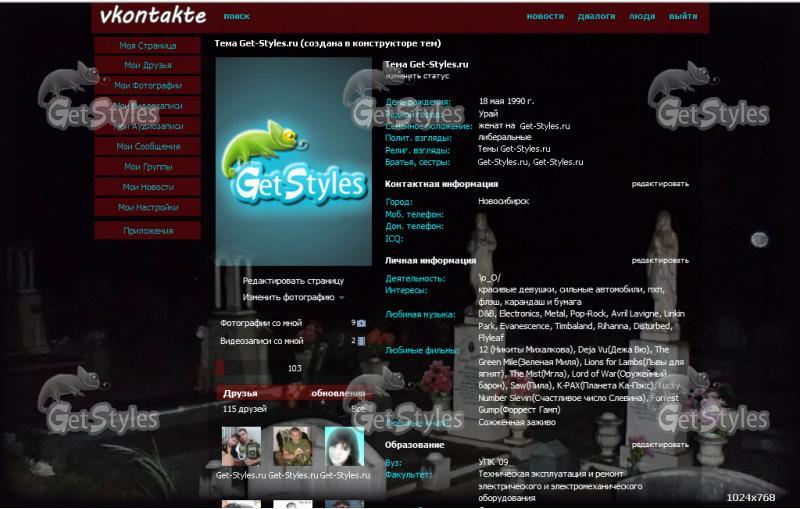800x509 pixels.
Task: Log out via выйти
Action: coord(683,16)
